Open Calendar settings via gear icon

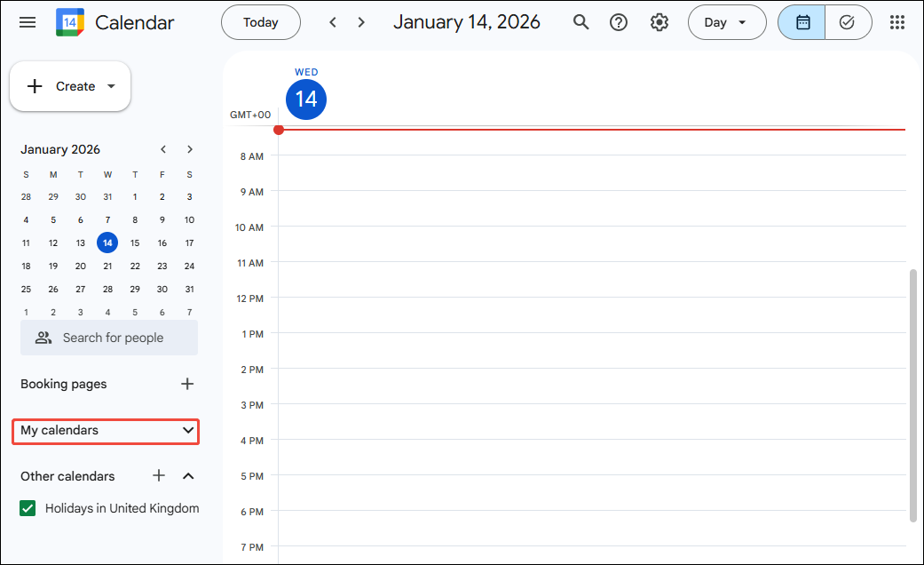[659, 22]
